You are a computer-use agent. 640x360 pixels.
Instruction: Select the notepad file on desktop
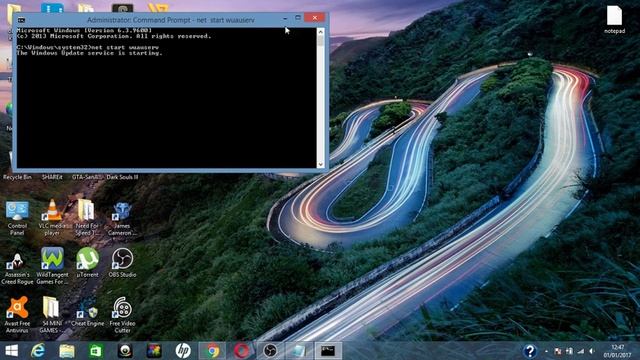[614, 20]
